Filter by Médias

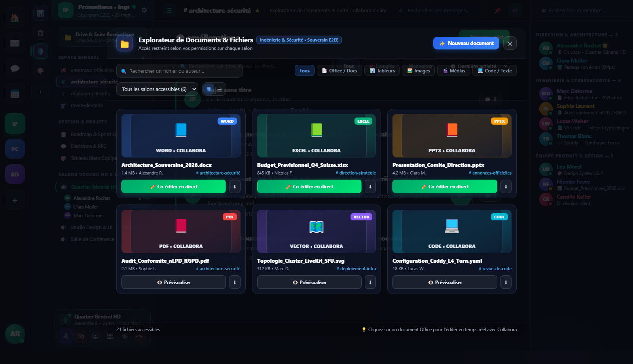pyautogui.click(x=454, y=71)
